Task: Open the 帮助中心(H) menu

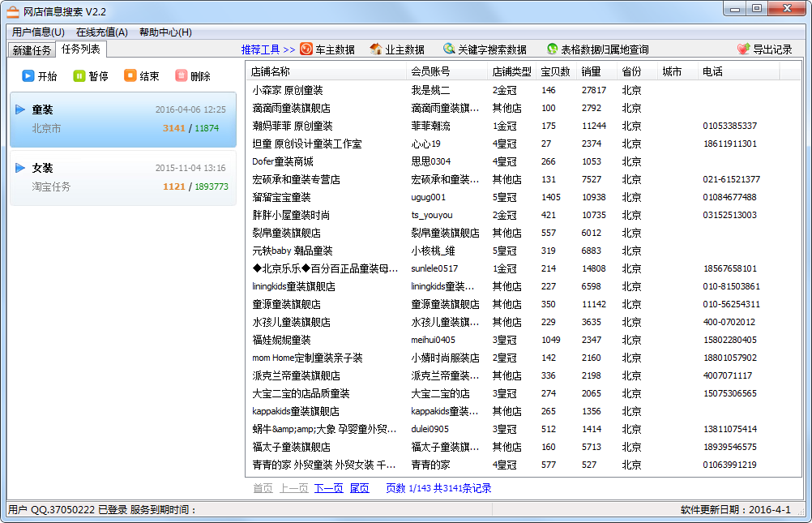Action: tap(165, 32)
